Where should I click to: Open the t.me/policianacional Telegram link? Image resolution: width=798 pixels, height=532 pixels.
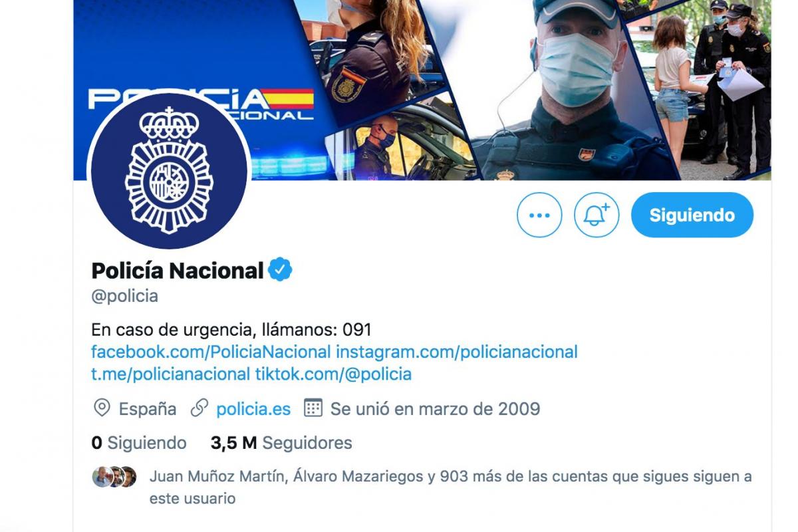[x=170, y=374]
